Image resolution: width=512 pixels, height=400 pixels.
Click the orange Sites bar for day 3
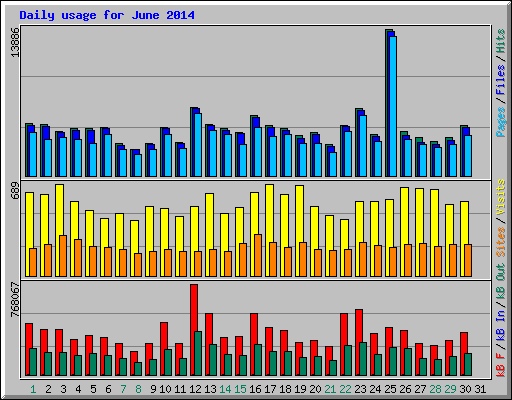pos(63,256)
